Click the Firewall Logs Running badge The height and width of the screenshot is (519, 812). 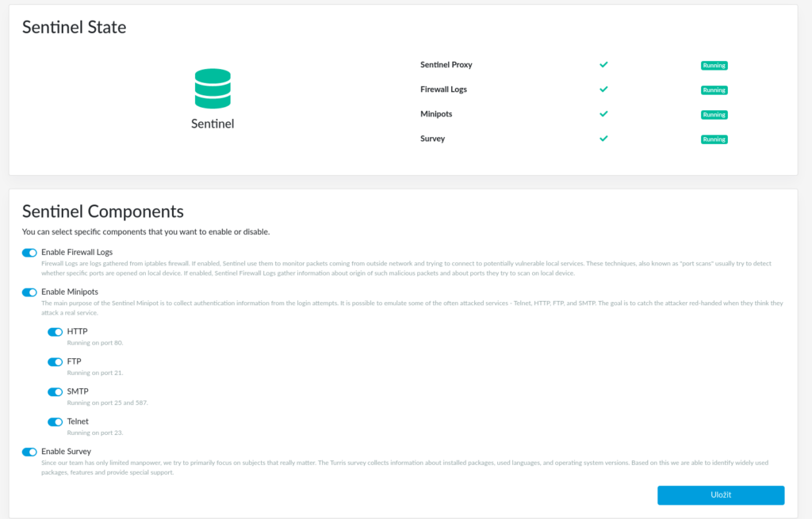(714, 90)
